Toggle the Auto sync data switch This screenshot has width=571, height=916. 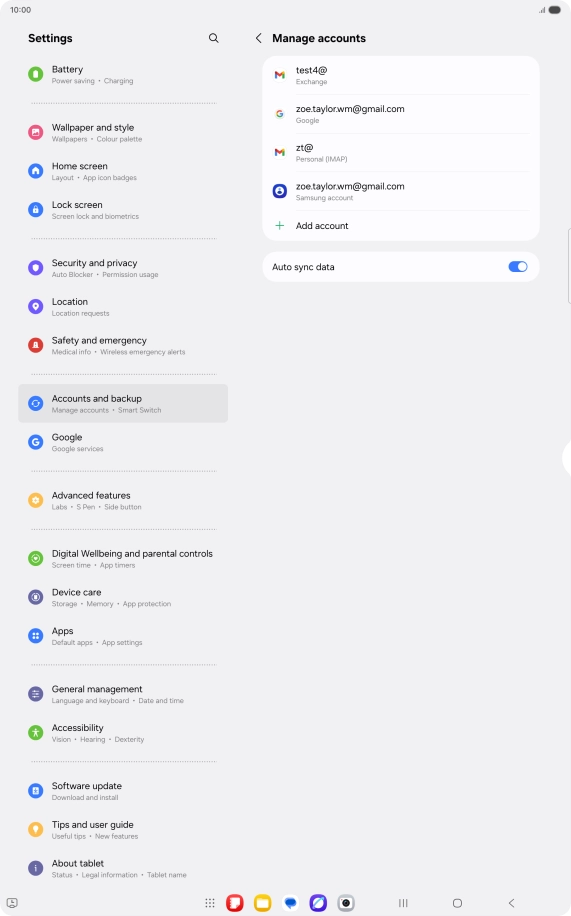[x=518, y=267]
